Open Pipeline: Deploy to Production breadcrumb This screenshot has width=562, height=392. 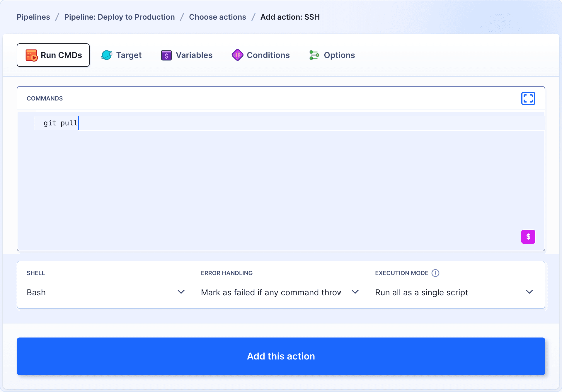[x=119, y=17]
